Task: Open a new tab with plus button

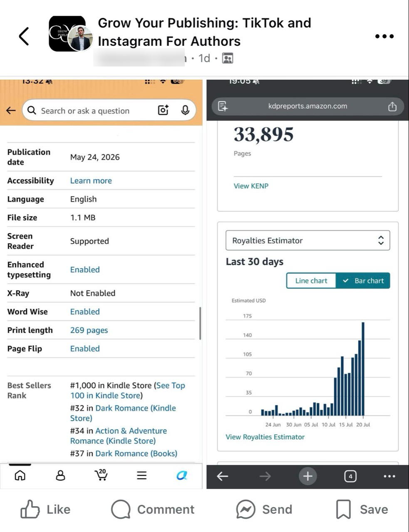Action: pos(308,476)
